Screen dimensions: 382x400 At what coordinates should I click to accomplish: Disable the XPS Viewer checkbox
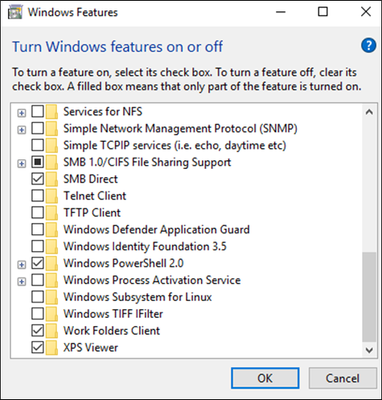(38, 348)
